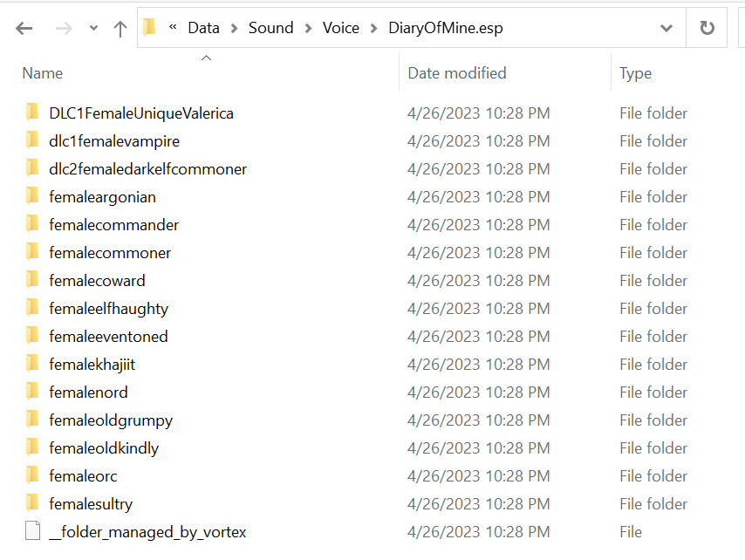
Task: Click folder icon of dlc2femaledarkelfcommoner
Action: click(32, 168)
